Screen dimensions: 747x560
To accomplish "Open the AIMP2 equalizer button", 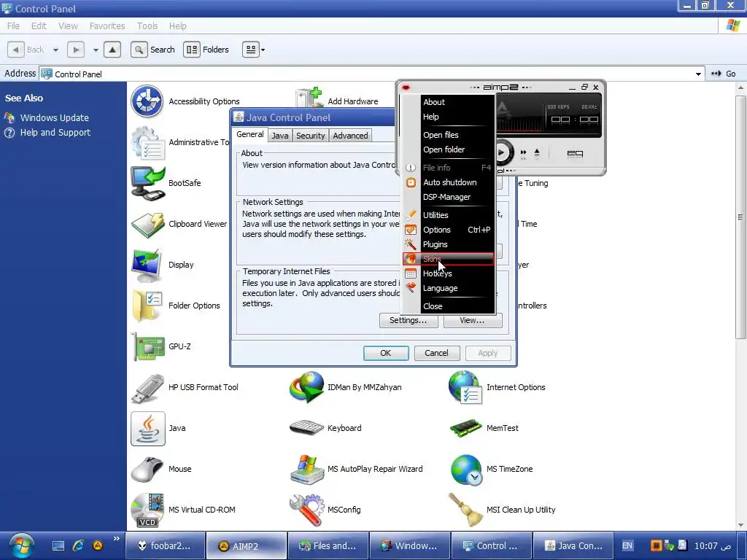I will tap(575, 153).
